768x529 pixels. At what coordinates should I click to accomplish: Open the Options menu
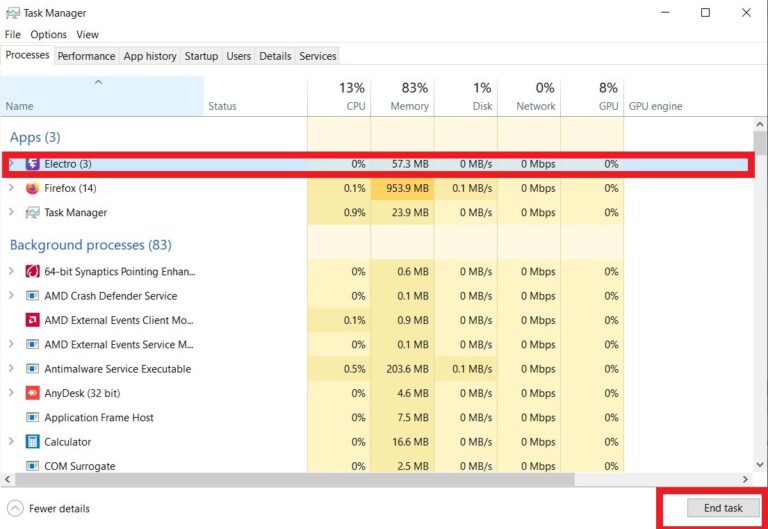point(48,35)
